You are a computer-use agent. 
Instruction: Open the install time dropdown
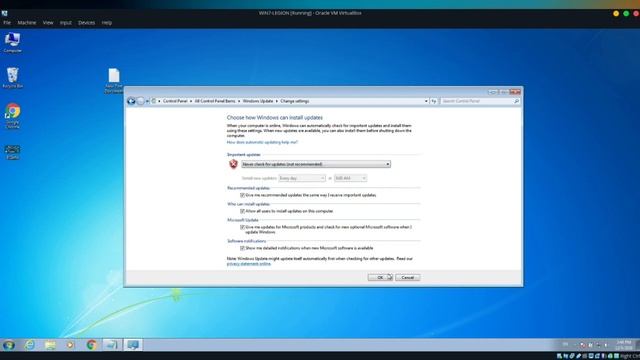point(350,178)
